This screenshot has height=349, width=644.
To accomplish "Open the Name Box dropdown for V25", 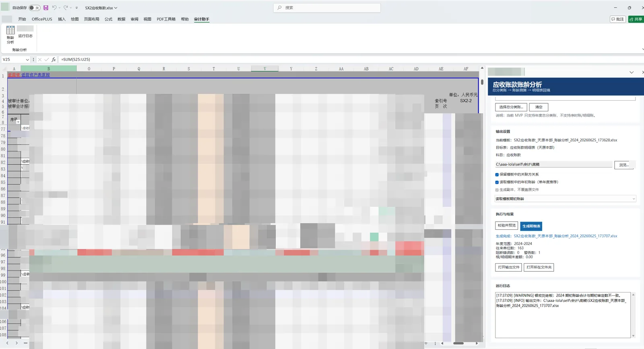I will pyautogui.click(x=27, y=60).
